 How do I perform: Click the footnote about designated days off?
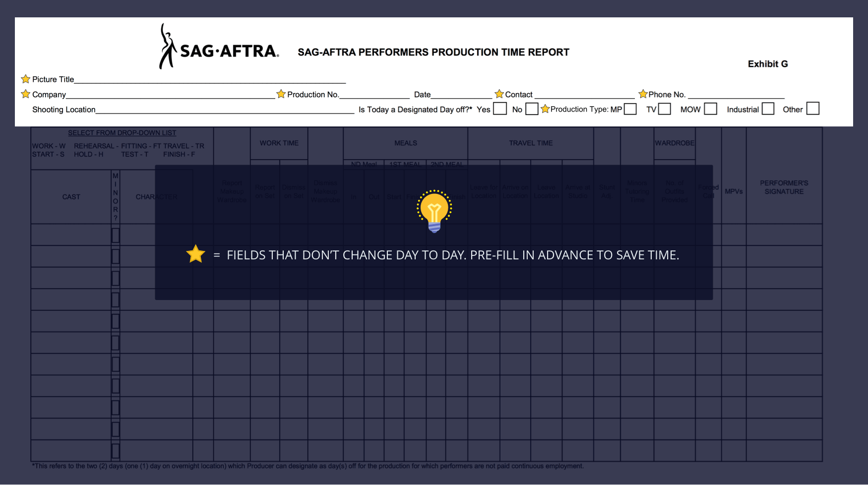tap(308, 466)
